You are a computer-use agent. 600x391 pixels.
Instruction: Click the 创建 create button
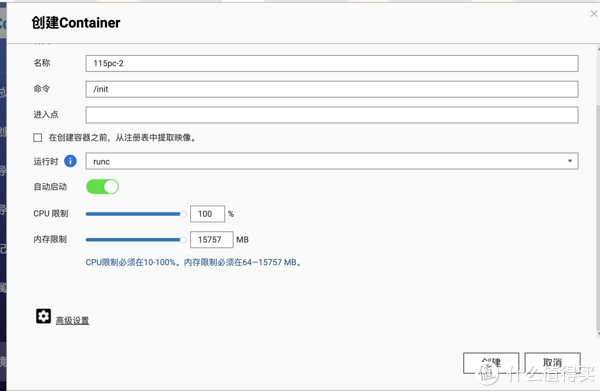pos(491,363)
